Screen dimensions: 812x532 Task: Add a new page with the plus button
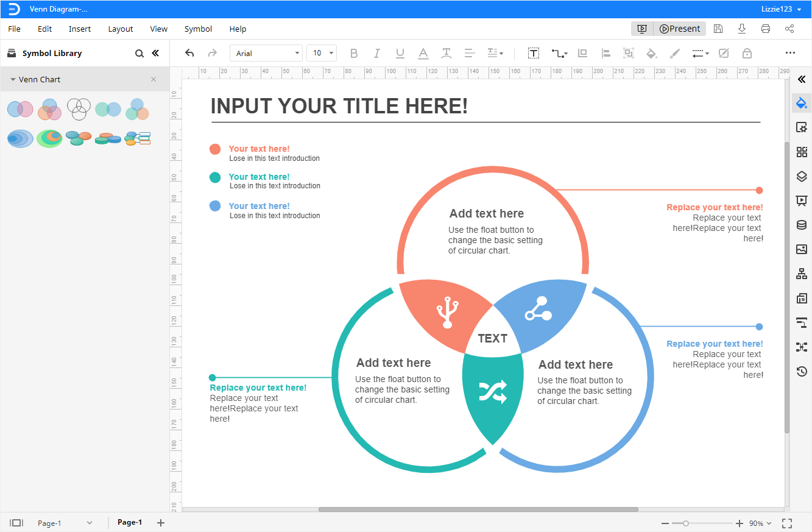(160, 522)
